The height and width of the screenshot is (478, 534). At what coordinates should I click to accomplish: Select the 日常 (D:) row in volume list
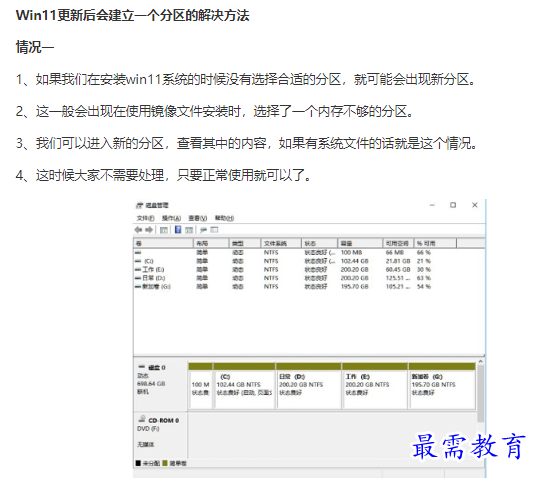pos(283,278)
